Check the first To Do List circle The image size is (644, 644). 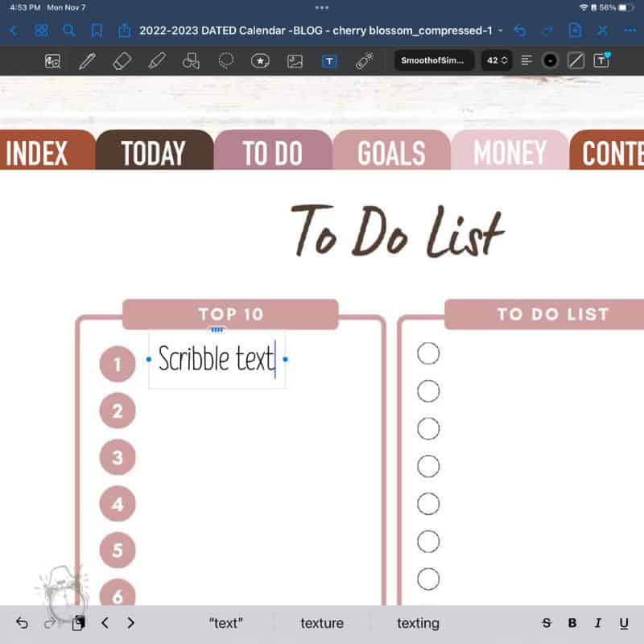(428, 353)
